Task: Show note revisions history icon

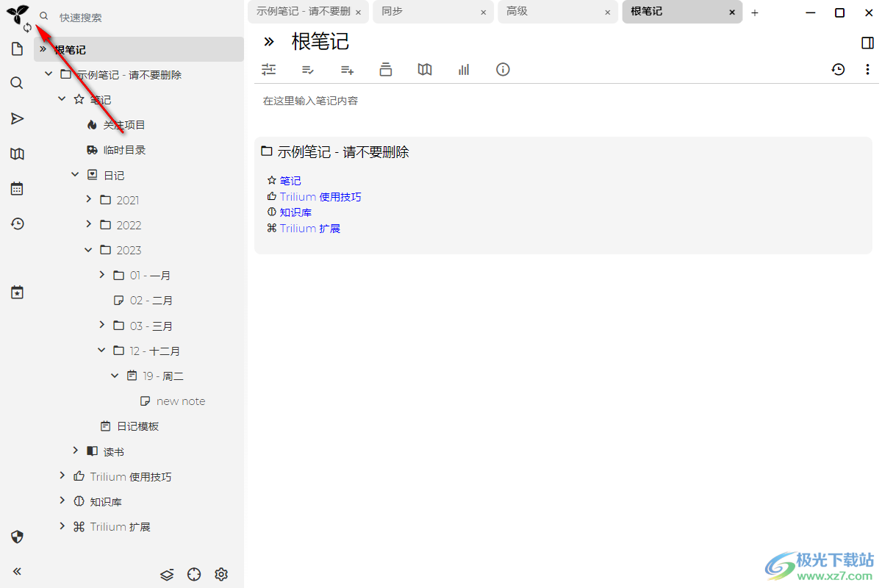Action: pyautogui.click(x=839, y=69)
